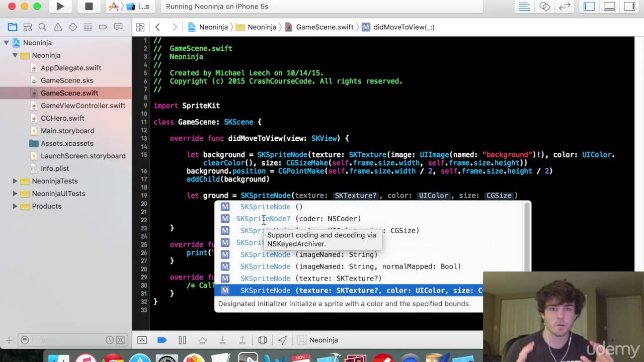Open the find navigator magnifier icon
Viewport: 644px width, 362px height.
(43, 27)
